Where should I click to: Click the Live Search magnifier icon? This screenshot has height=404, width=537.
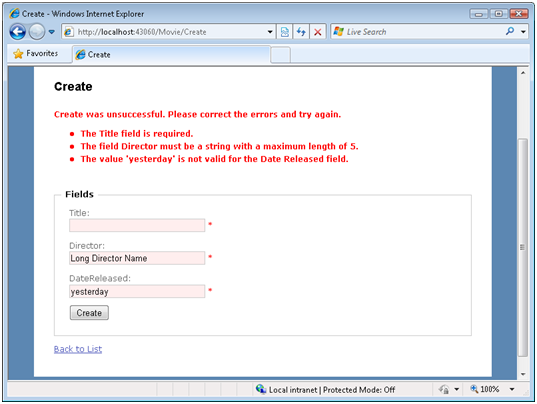pos(510,31)
